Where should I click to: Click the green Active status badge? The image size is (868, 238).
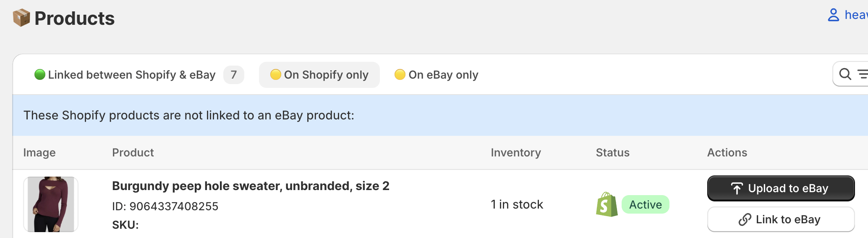tap(645, 205)
